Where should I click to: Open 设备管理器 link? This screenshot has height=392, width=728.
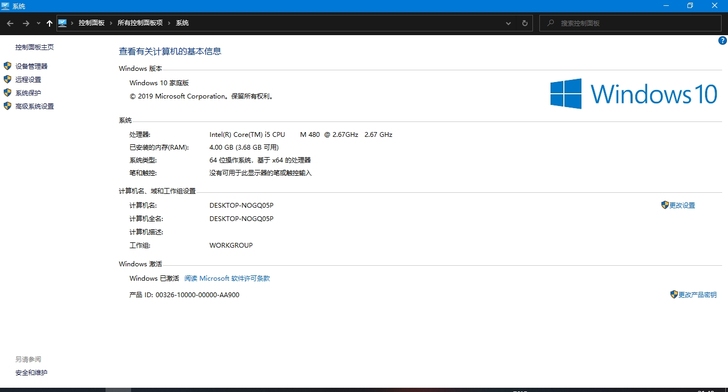click(x=31, y=66)
